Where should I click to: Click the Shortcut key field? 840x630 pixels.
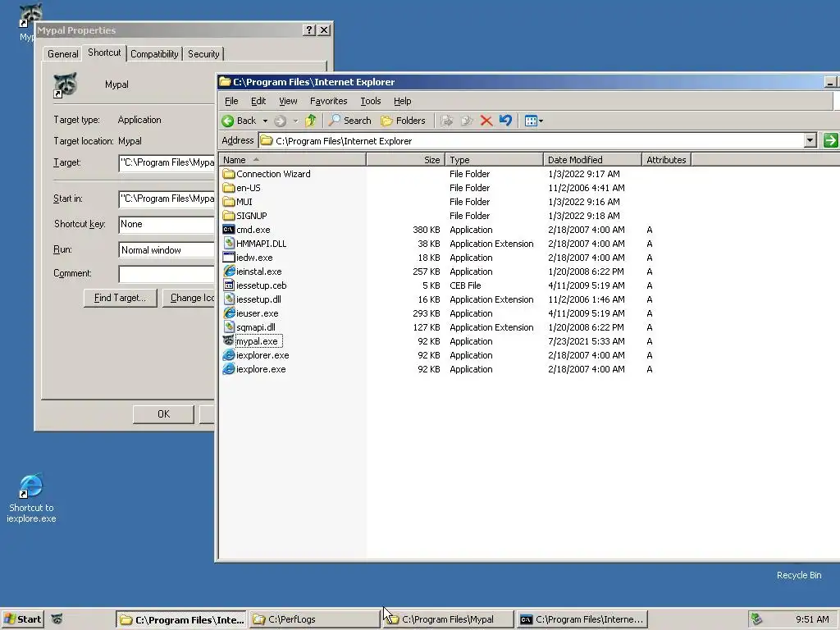167,225
